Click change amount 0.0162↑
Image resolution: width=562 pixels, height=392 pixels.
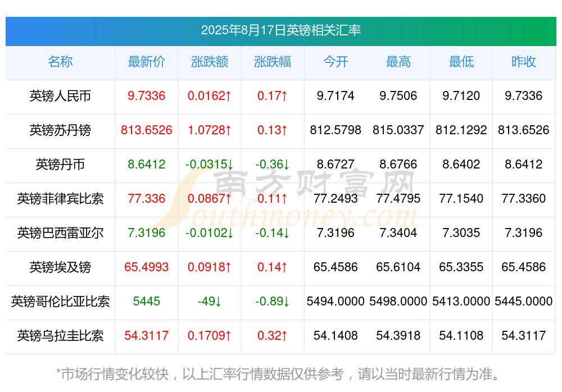point(209,95)
